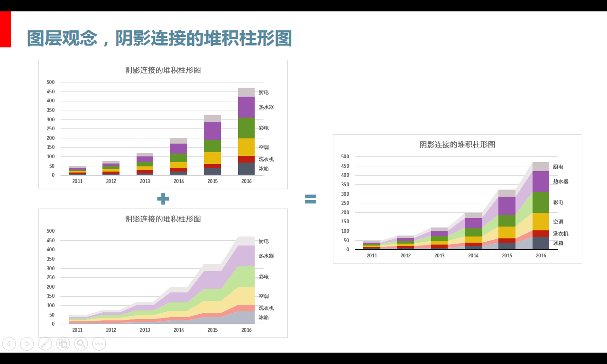Click the 彩电 label in the bottom-left area chart

tap(264, 277)
